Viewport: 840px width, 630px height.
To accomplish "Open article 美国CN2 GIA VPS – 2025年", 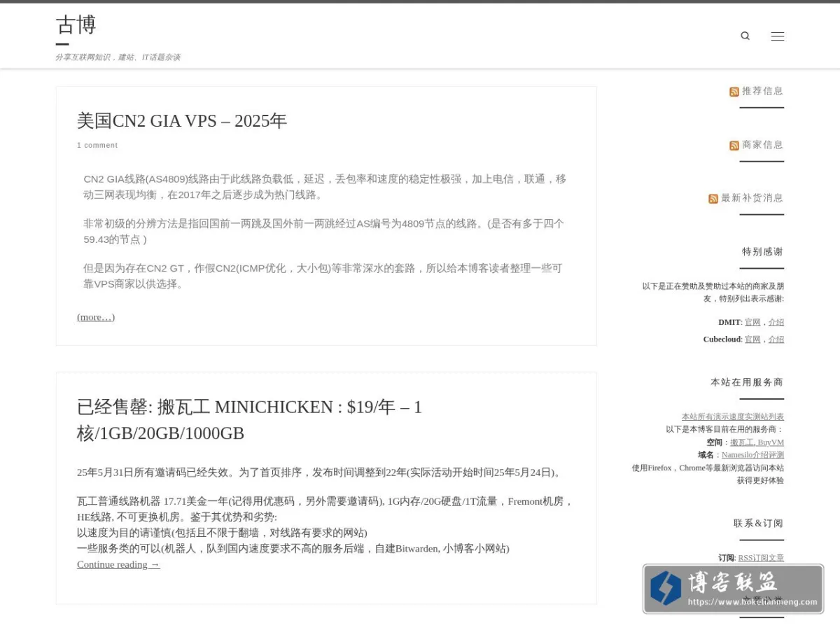I will pos(182,121).
